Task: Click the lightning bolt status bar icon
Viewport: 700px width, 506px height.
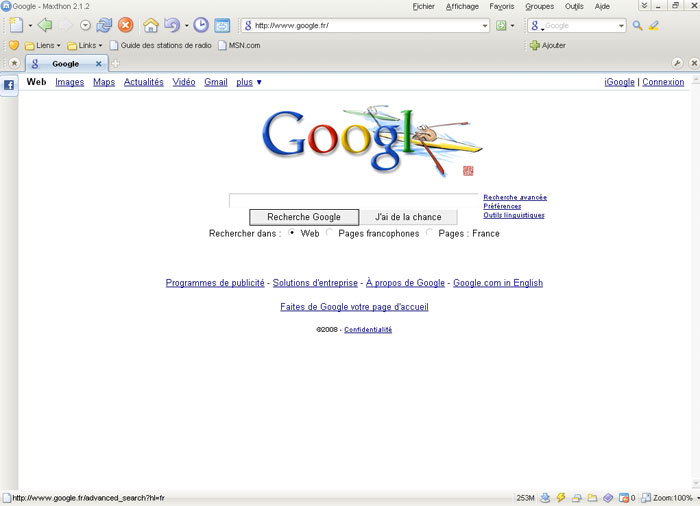Action: (x=561, y=498)
